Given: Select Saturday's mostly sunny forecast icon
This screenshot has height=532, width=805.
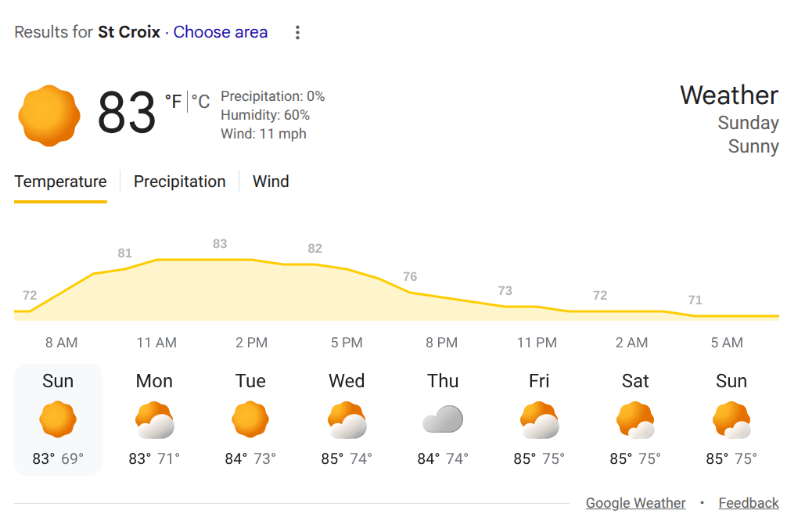Looking at the screenshot, I should coord(635,421).
